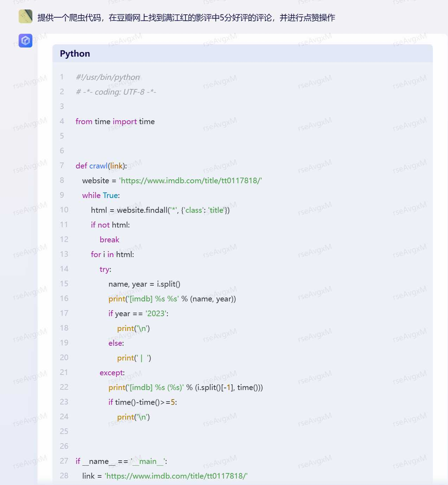
Task: Click the "if __name__ == '__main__':" line
Action: [x=121, y=461]
